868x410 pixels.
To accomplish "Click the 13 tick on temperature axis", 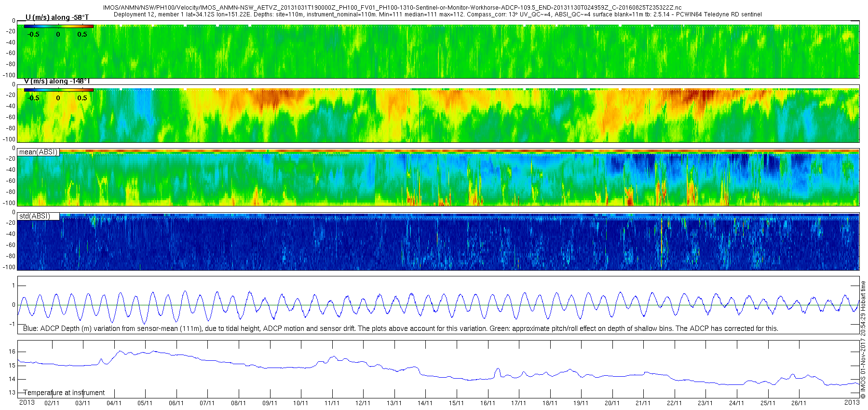I will point(12,393).
